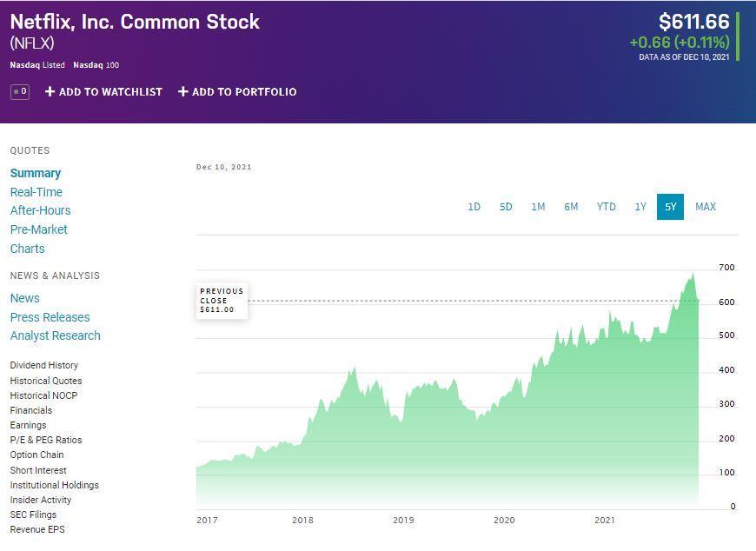Viewport: 756px width, 551px height.
Task: Click the 2021 x-axis label
Action: 605,521
